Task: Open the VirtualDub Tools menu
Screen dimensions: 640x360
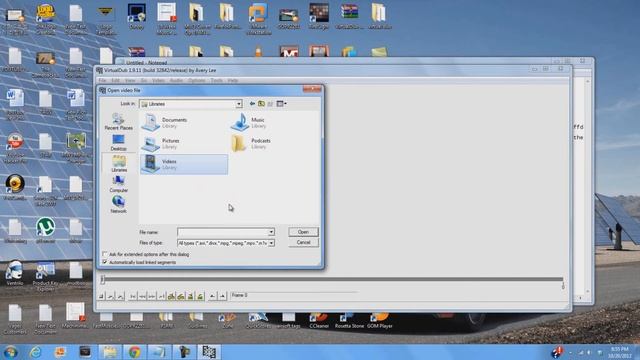Action: pos(216,80)
